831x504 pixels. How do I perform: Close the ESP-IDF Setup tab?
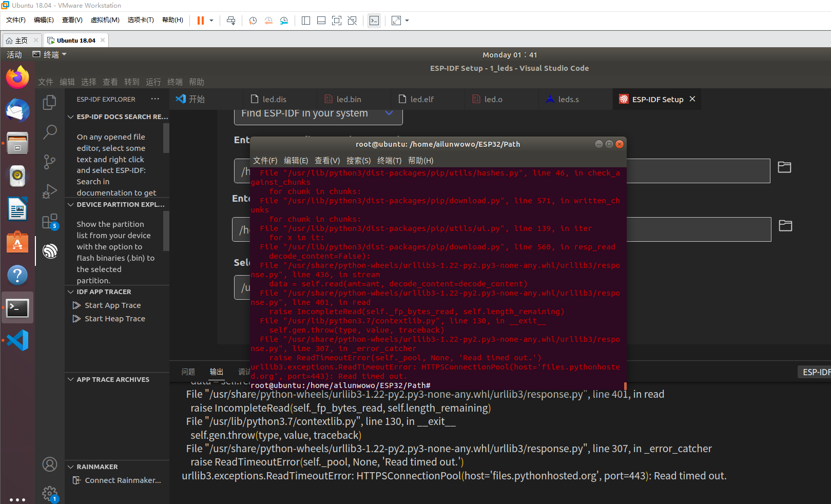coord(692,99)
